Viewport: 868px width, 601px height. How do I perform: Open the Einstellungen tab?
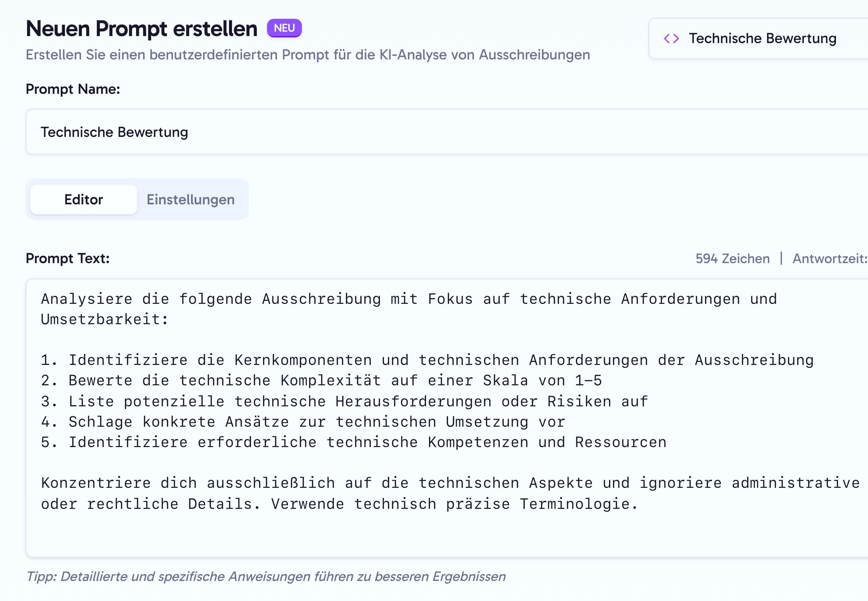pyautogui.click(x=191, y=200)
